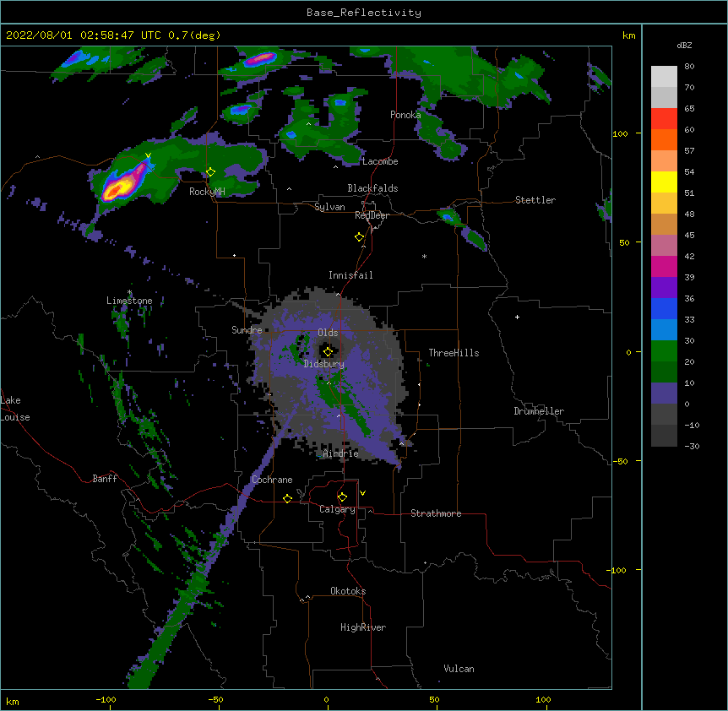Click the 45 value on the dBZ scale
The width and height of the screenshot is (728, 711).
[x=689, y=236]
